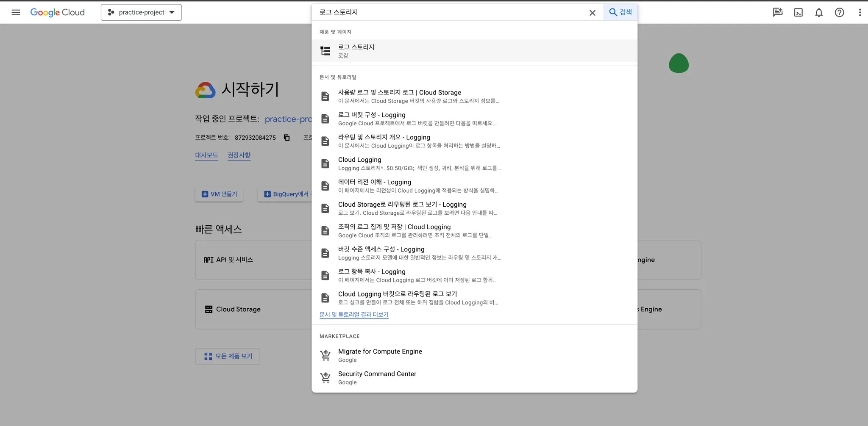Image resolution: width=868 pixels, height=426 pixels.
Task: Click document icon next to 데이터 리전 이해
Action: coord(325,186)
